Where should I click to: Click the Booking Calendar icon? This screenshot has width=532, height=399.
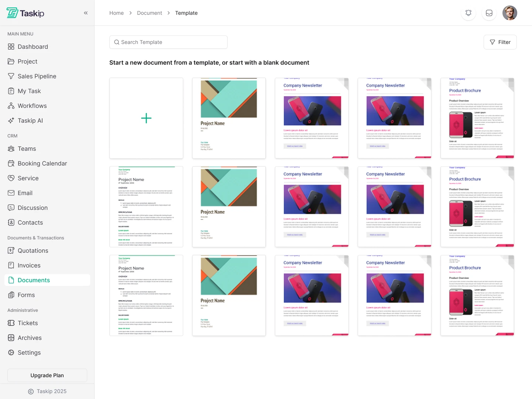(11, 163)
